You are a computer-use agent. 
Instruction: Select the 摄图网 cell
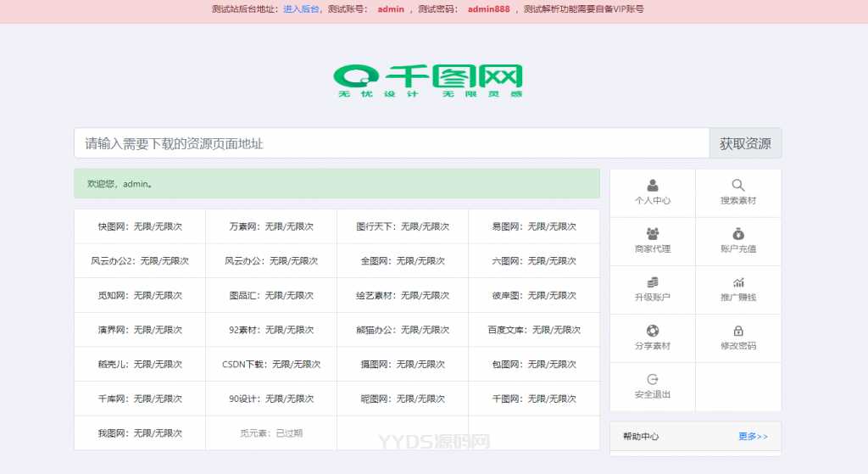tap(403, 365)
